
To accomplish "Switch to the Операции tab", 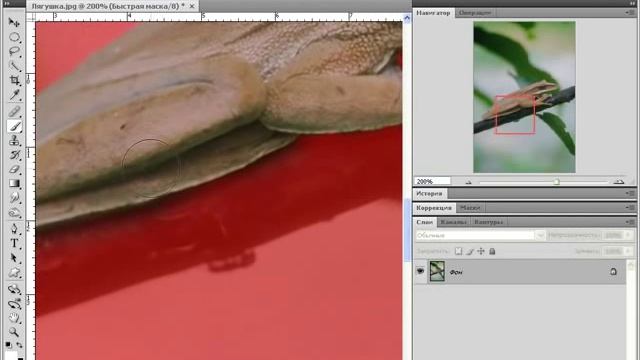I will (x=475, y=13).
